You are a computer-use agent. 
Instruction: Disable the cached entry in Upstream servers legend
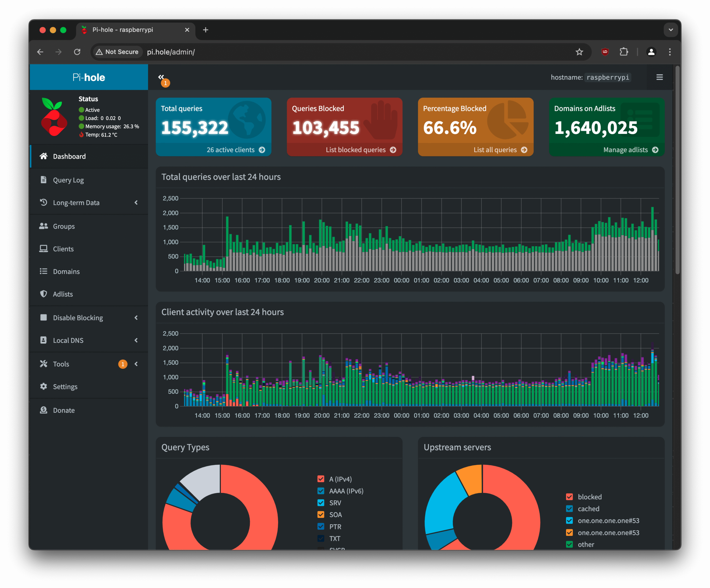pyautogui.click(x=569, y=509)
